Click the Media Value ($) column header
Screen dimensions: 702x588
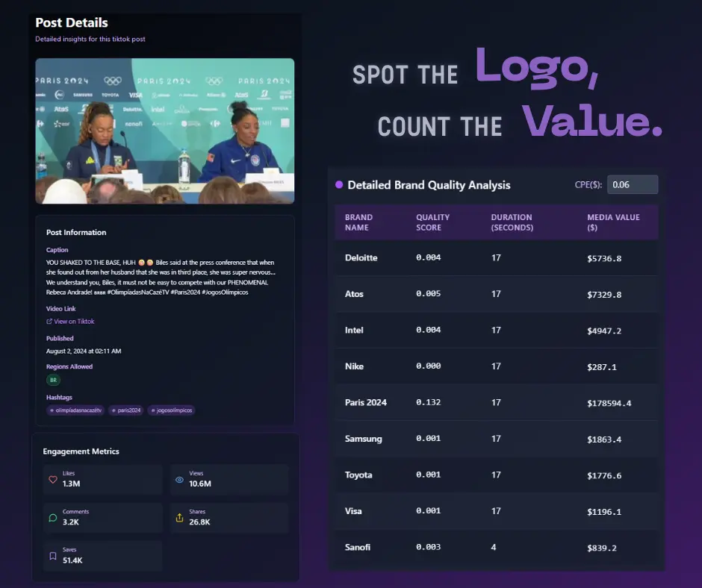coord(613,222)
